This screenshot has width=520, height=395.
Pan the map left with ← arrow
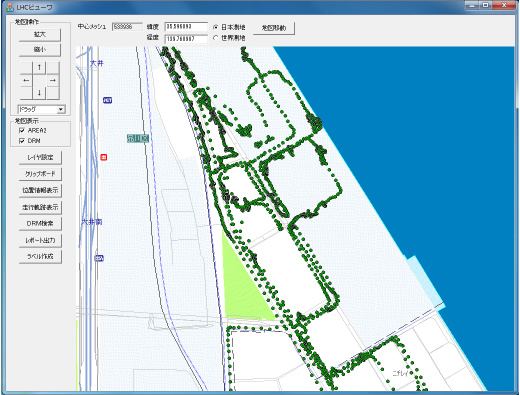[26, 80]
